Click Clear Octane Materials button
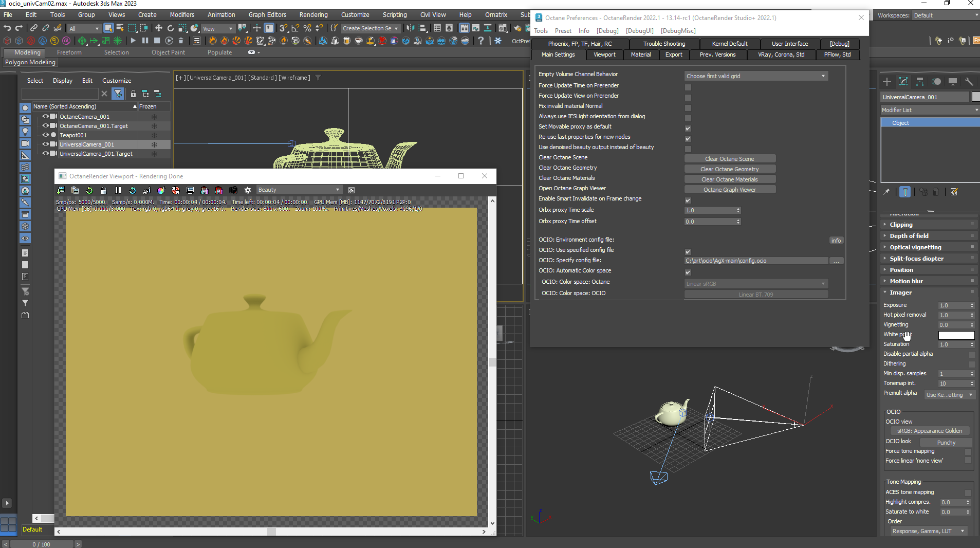Viewport: 980px width, 548px height. (x=730, y=179)
